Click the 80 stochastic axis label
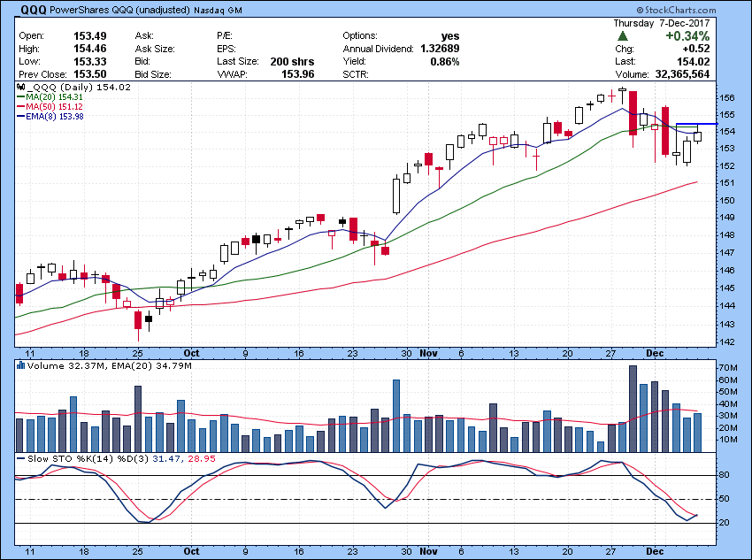Viewport: 752px width, 560px height. click(x=725, y=475)
